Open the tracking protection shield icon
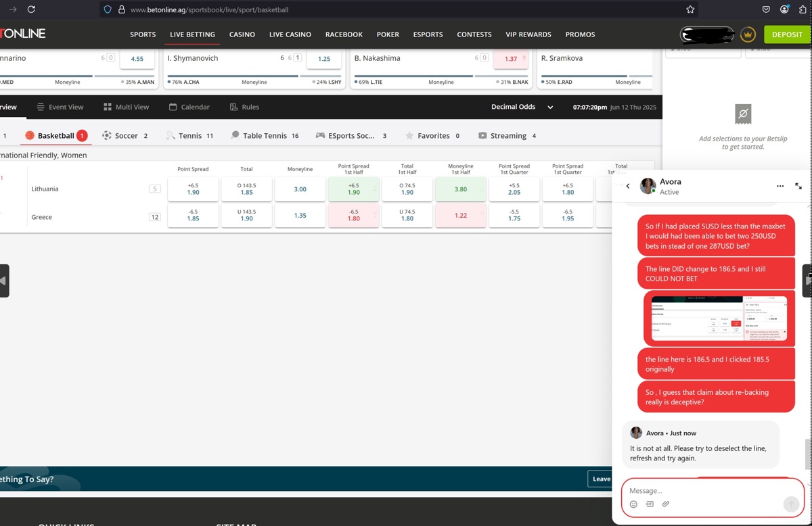The width and height of the screenshot is (812, 526). [x=108, y=9]
